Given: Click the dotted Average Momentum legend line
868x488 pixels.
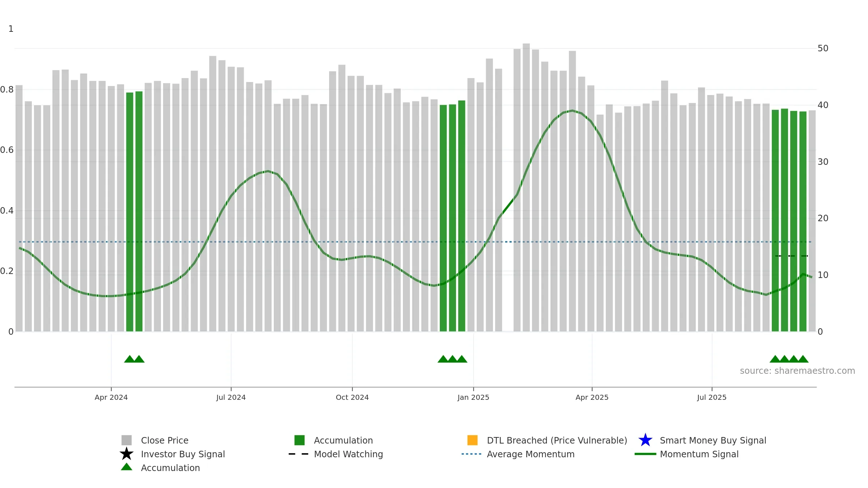Looking at the screenshot, I should point(472,454).
